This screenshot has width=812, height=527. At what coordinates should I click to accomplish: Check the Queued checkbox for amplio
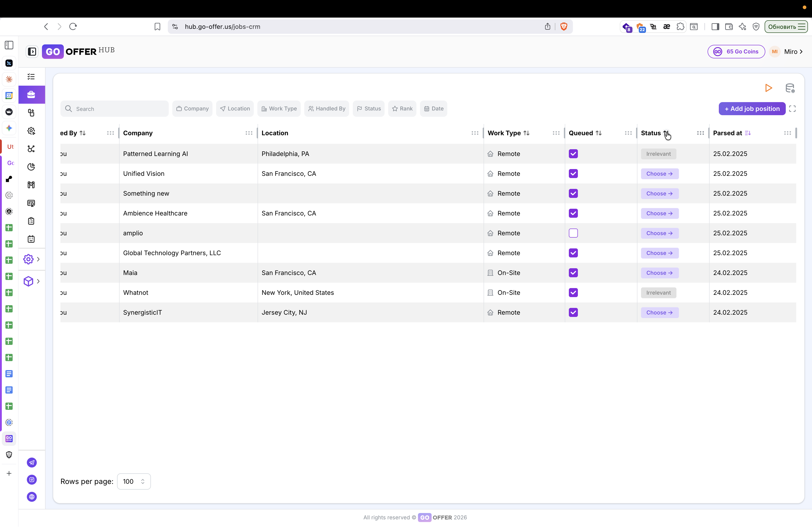click(573, 233)
